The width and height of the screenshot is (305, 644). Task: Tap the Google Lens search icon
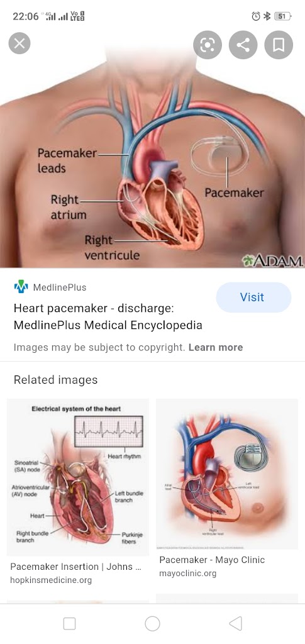[208, 45]
